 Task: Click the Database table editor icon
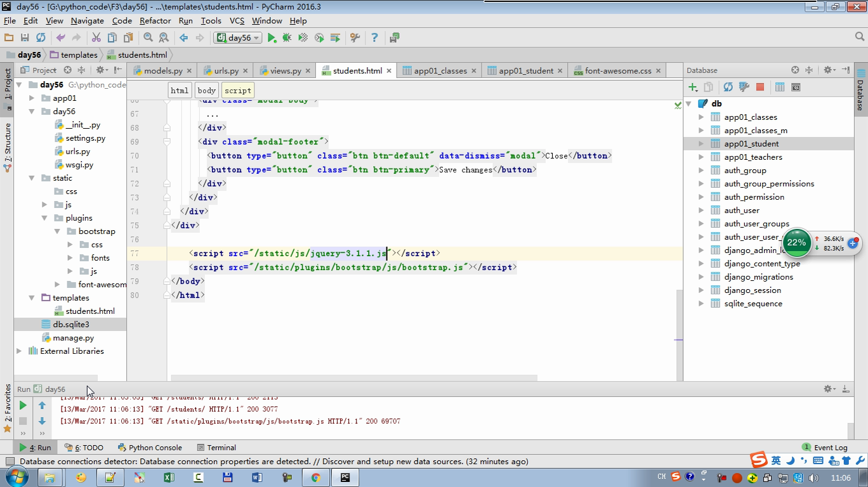(780, 87)
